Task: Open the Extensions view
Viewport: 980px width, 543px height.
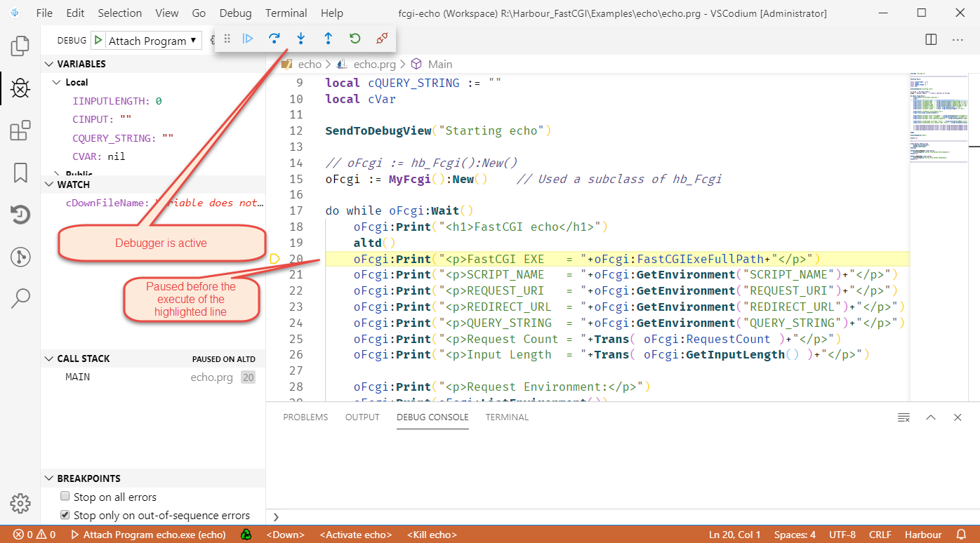Action: tap(20, 130)
